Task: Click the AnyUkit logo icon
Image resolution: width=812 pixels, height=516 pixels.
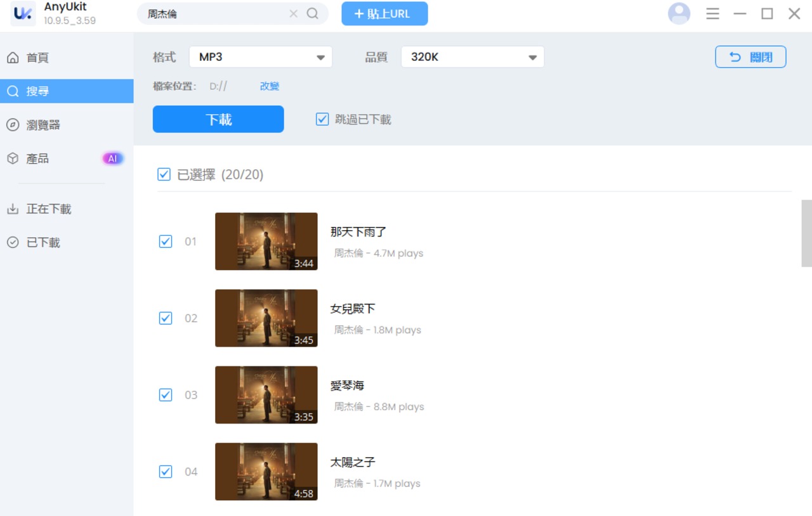Action: (x=23, y=14)
